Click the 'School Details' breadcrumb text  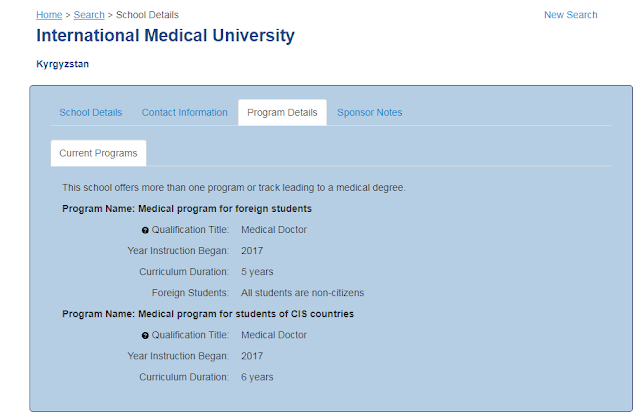pyautogui.click(x=154, y=15)
